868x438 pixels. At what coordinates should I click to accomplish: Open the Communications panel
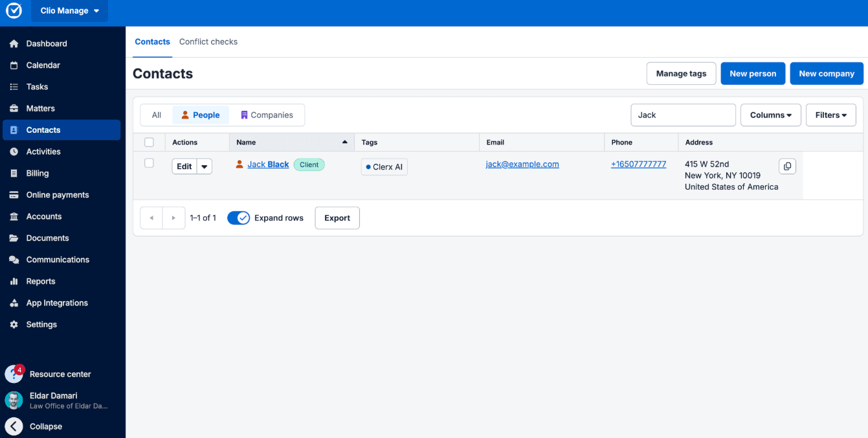point(58,259)
